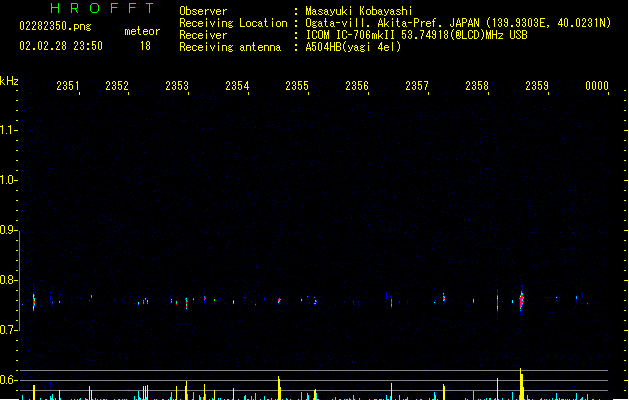
Task: Click the 1.1 frequency axis label
Action: [x=7, y=130]
